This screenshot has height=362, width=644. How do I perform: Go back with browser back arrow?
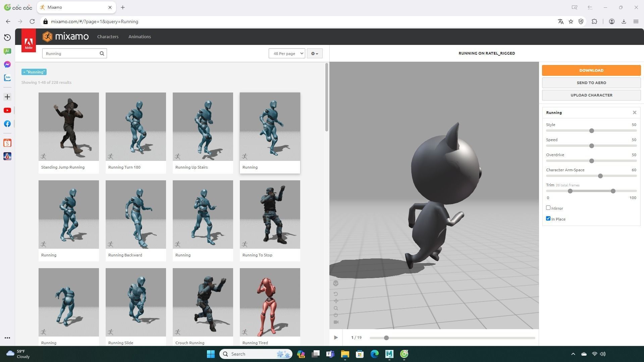[x=8, y=21]
